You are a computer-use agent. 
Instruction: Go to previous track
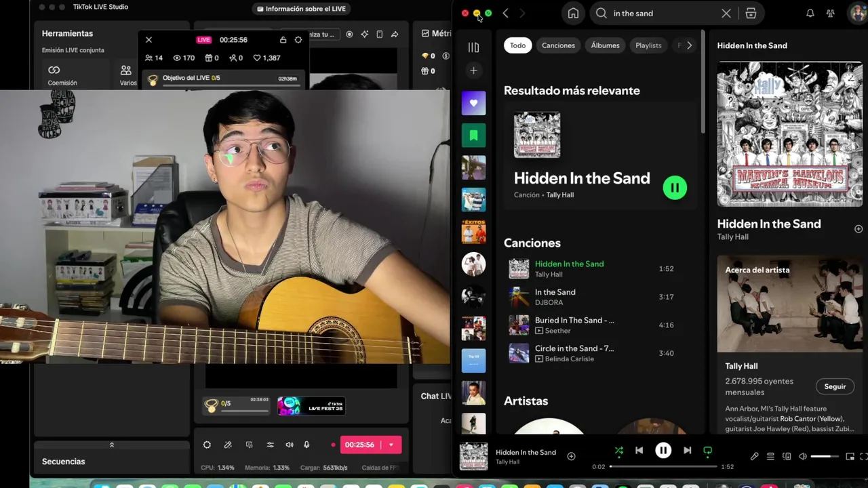(x=639, y=450)
